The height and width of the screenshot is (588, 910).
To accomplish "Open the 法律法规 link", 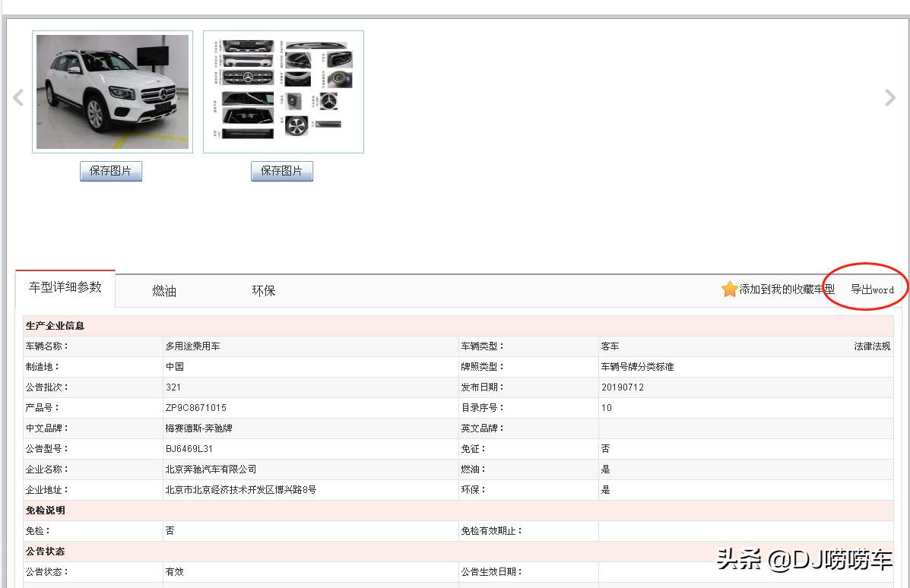I will (x=872, y=346).
